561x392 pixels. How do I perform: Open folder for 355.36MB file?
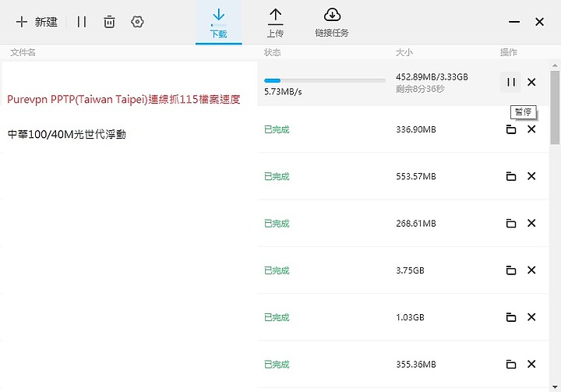pyautogui.click(x=511, y=365)
